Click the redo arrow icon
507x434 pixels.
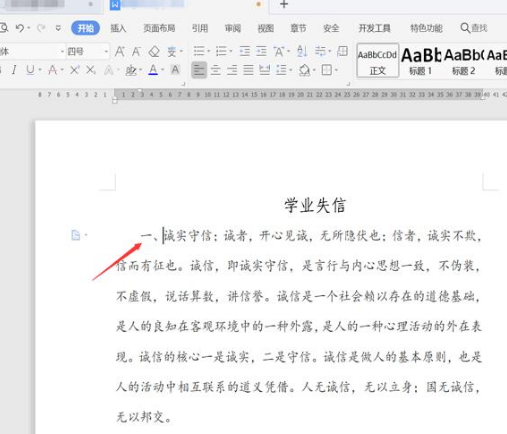41,28
